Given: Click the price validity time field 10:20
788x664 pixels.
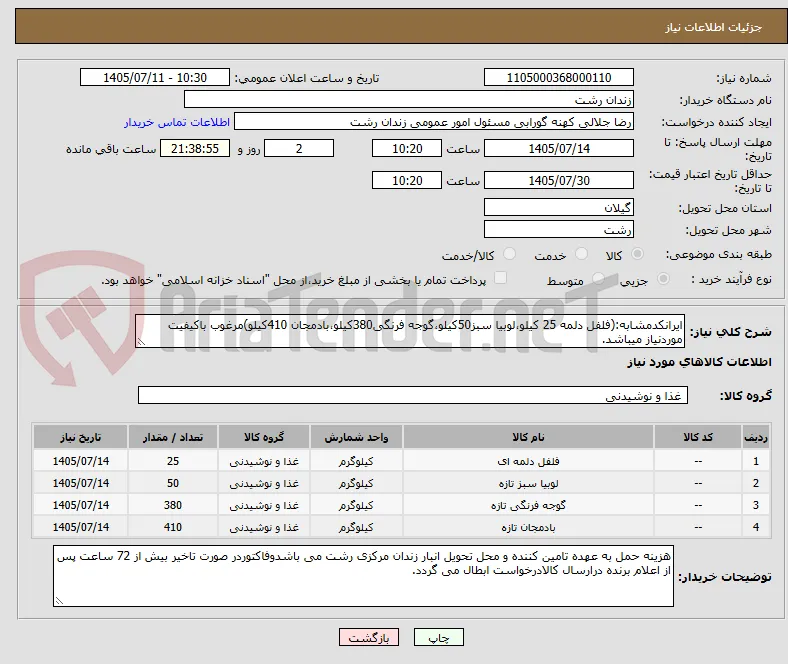Looking at the screenshot, I should click(407, 180).
